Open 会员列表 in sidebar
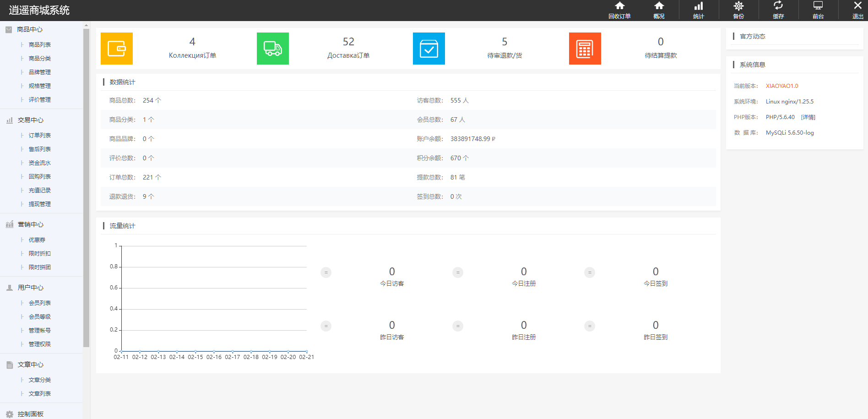Image resolution: width=868 pixels, height=419 pixels. tap(40, 303)
